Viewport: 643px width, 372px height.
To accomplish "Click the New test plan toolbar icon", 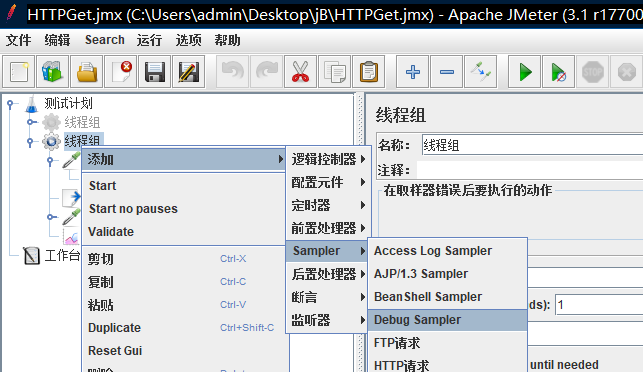I will 18,72.
